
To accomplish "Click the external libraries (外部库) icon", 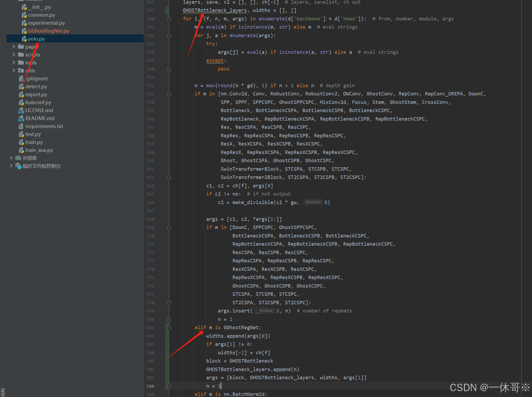I will coord(18,158).
